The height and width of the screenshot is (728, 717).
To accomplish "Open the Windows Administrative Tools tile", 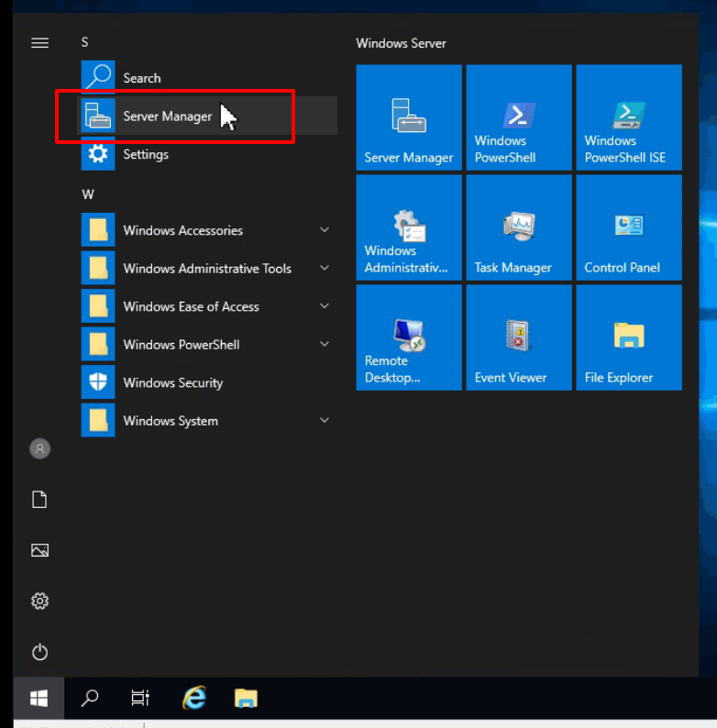I will point(409,227).
